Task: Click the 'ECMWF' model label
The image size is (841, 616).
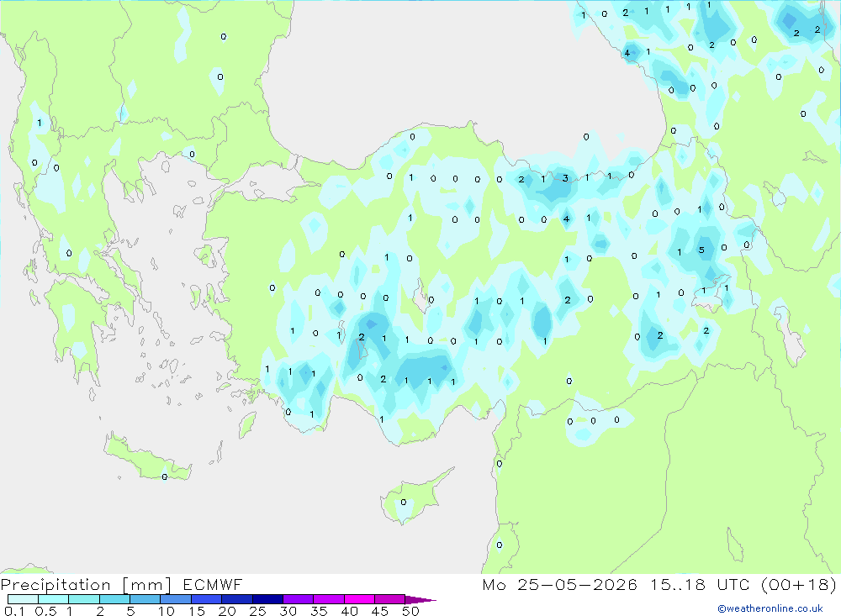Action: click(x=213, y=584)
